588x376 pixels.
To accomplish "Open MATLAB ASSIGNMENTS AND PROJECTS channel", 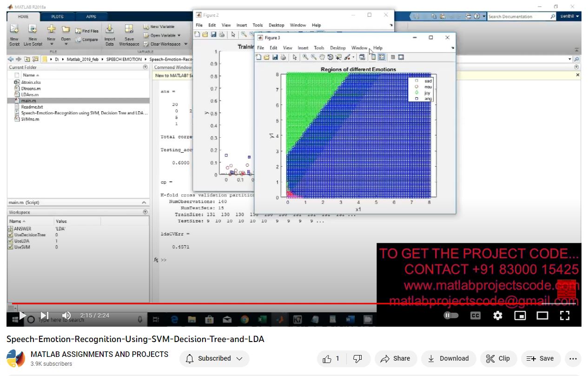I will click(x=99, y=354).
